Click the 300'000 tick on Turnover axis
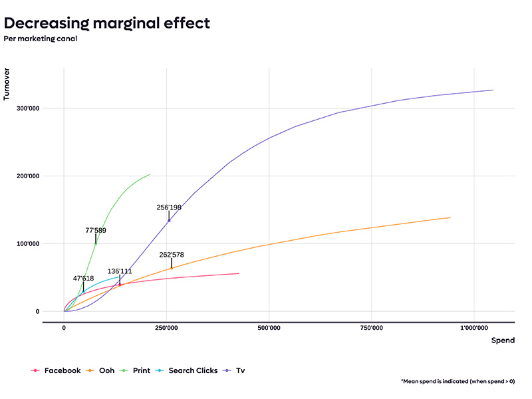The width and height of the screenshot is (532, 399). 28,108
